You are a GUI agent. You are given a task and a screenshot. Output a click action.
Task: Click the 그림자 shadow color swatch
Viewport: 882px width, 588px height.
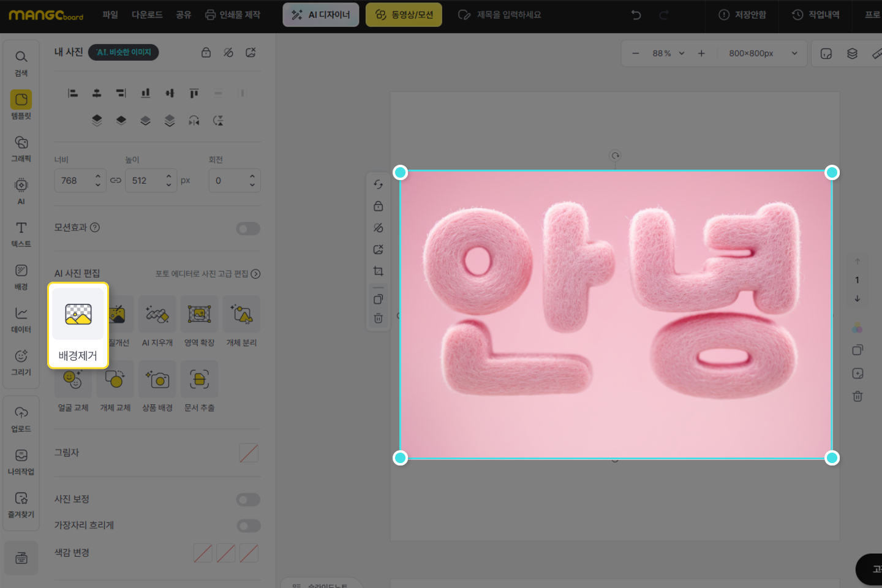coord(249,453)
